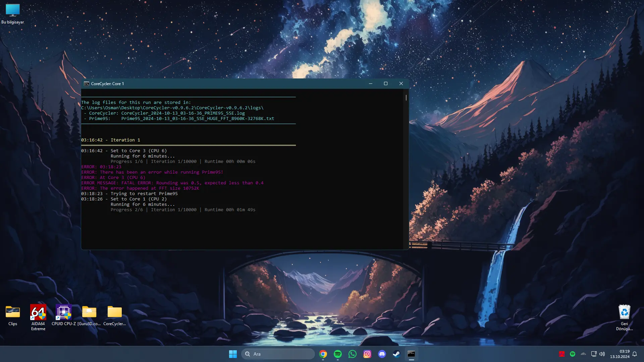Click 'There has been an error while running Prime95!'

(162, 172)
